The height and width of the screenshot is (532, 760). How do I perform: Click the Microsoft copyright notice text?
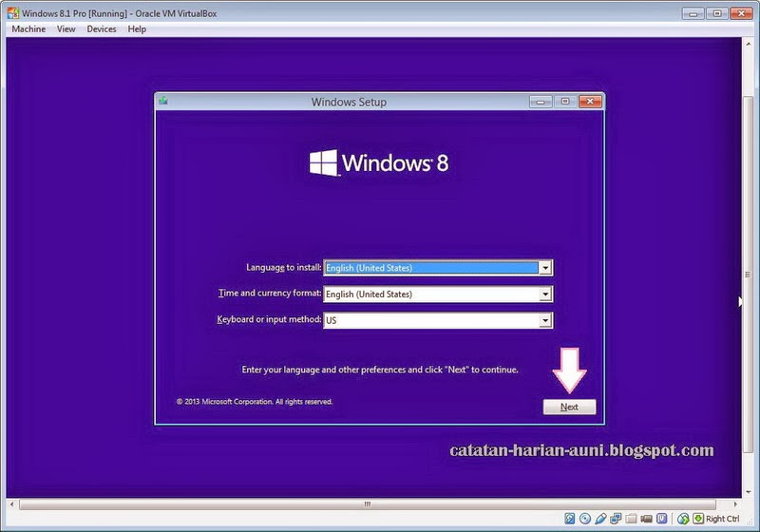click(255, 402)
